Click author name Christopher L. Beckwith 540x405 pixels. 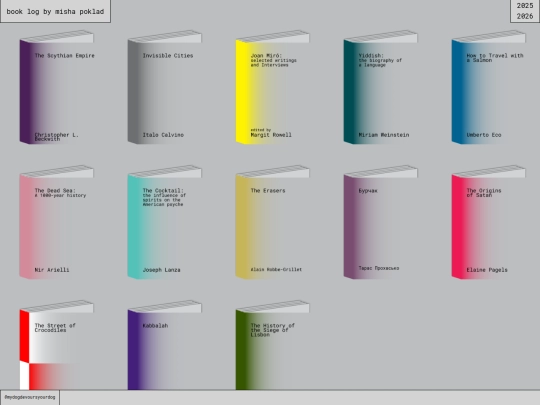[x=56, y=137]
